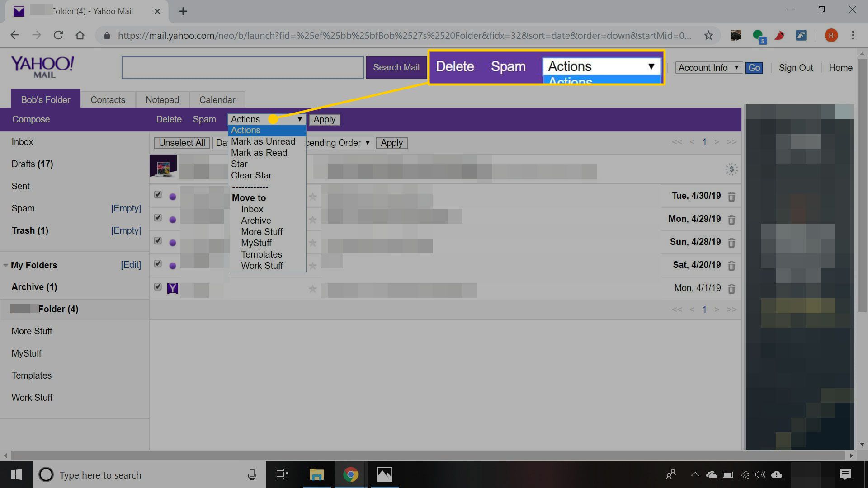Image resolution: width=868 pixels, height=488 pixels.
Task: Open the Windows Start menu
Action: click(x=16, y=474)
